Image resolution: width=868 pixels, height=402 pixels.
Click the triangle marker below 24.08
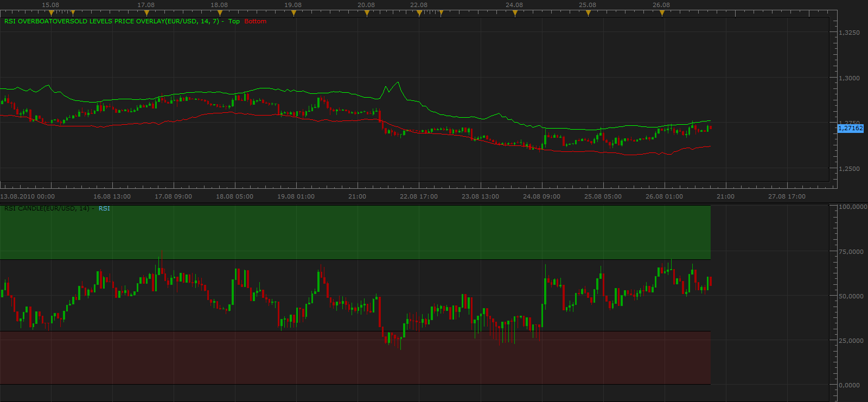[515, 13]
